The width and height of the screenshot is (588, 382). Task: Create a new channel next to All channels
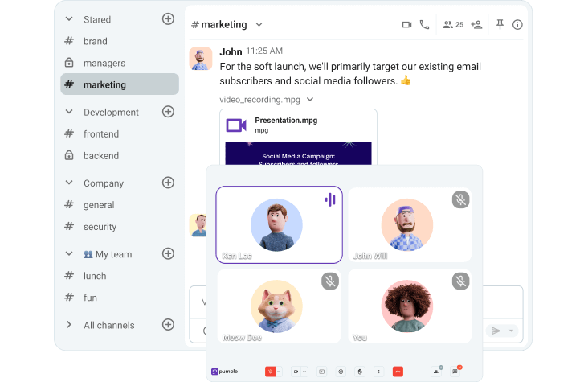[x=168, y=325]
